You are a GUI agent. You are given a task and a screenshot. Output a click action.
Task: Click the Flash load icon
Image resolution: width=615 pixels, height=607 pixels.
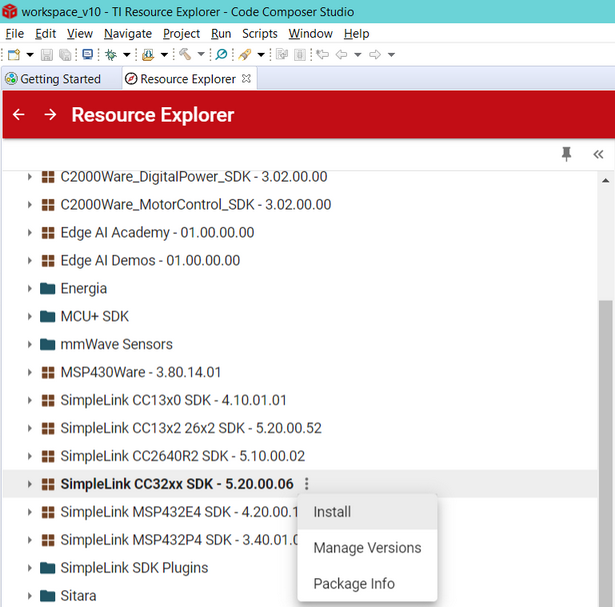[148, 55]
